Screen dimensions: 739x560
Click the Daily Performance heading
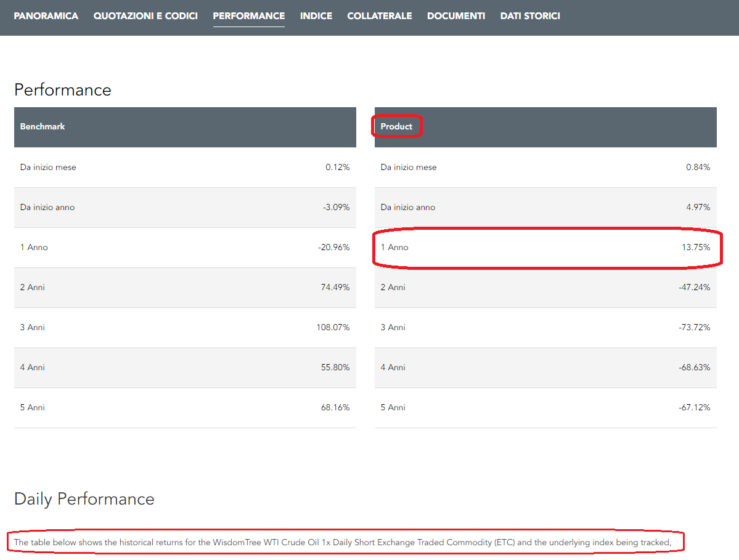pyautogui.click(x=84, y=498)
